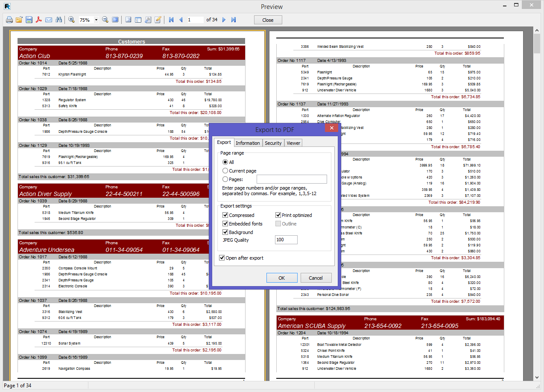
Task: Confirm export with the OK button
Action: [282, 278]
